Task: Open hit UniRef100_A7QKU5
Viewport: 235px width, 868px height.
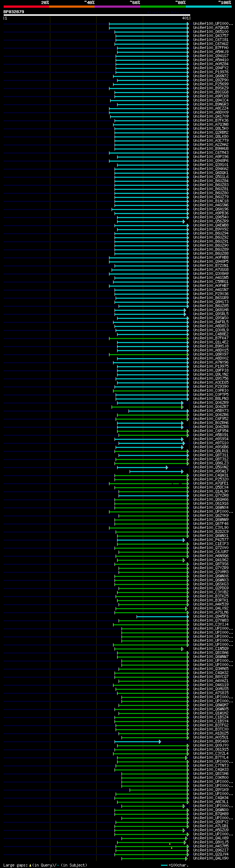Action: (211, 28)
